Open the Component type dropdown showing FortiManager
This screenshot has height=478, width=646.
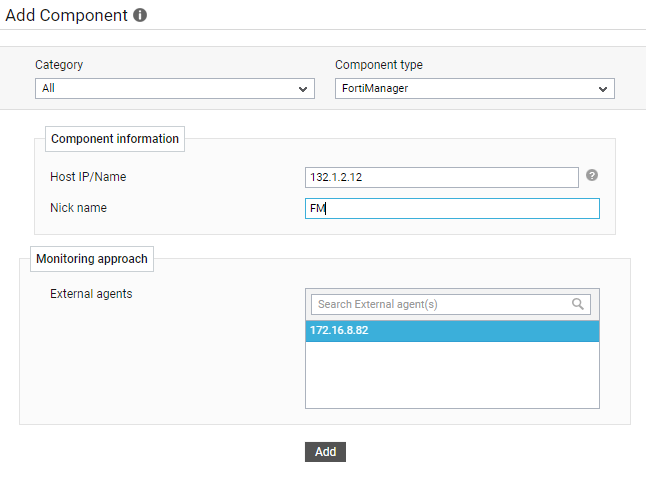[475, 89]
